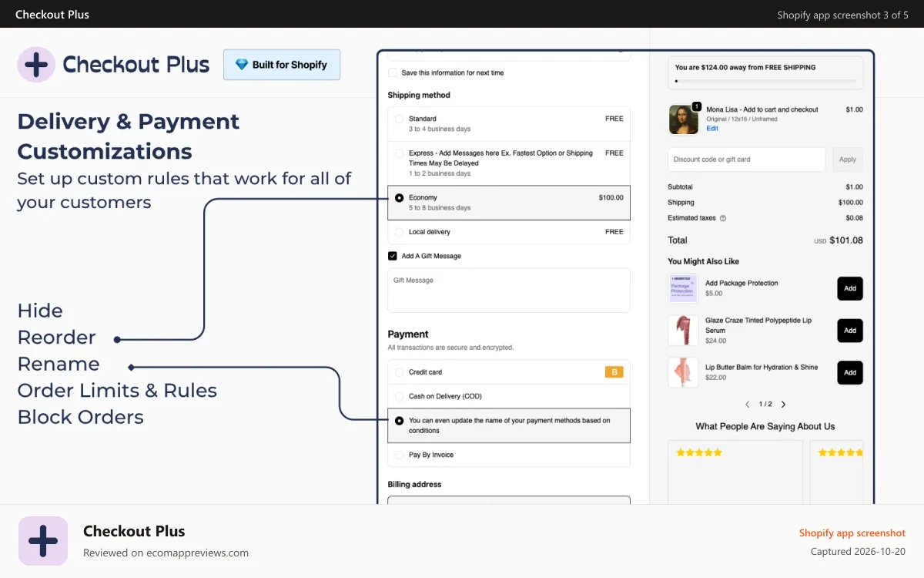Click the second review's star rating
Image resolution: width=924 pixels, height=578 pixels.
841,452
